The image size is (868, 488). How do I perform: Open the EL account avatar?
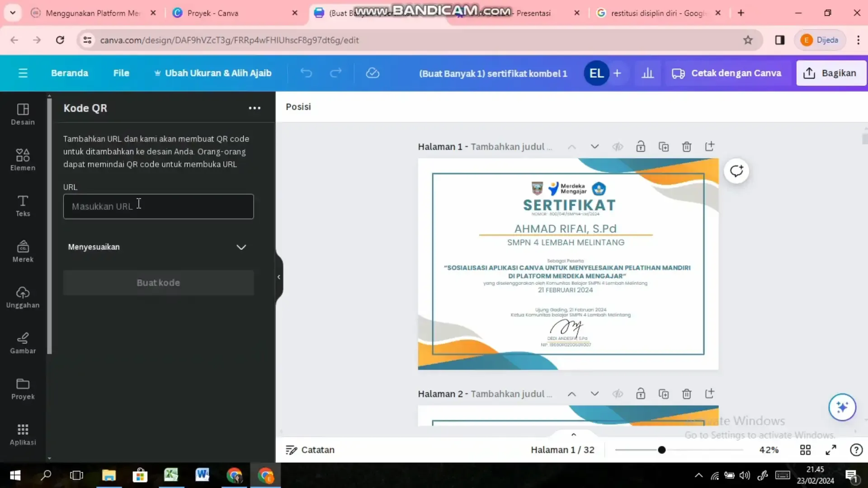(596, 73)
